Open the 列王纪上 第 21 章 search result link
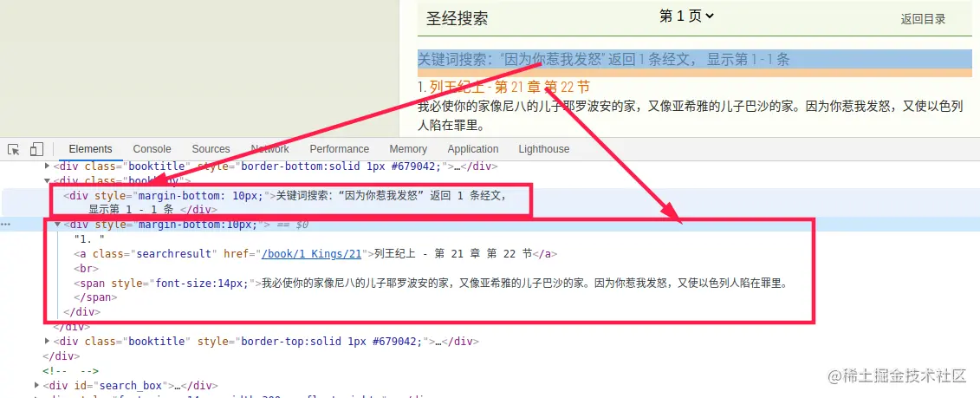980x398 pixels. (510, 87)
